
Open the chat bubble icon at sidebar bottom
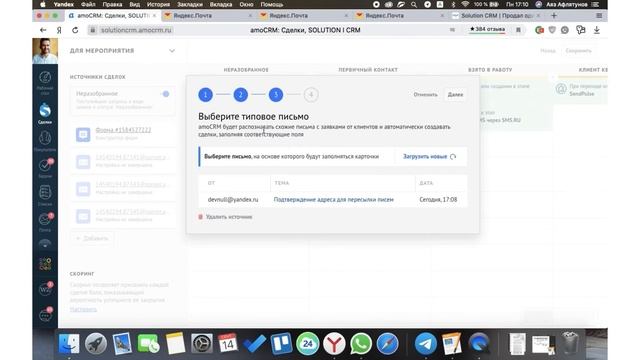pos(45,315)
